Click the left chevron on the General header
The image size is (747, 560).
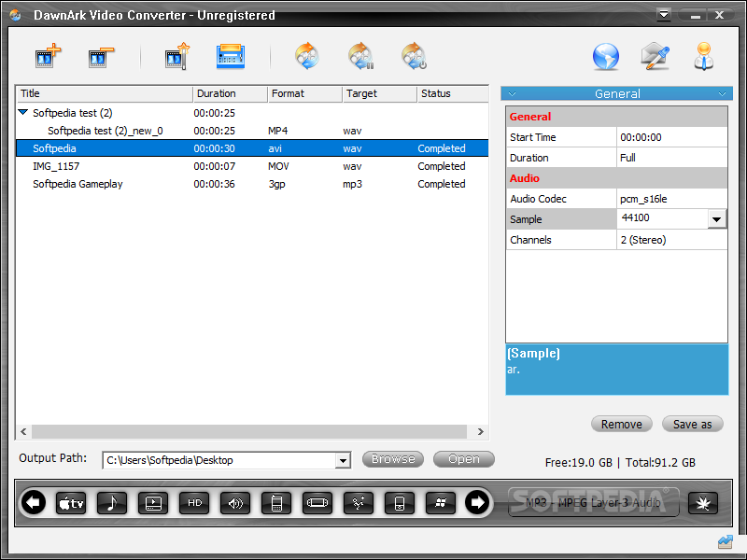(x=512, y=94)
